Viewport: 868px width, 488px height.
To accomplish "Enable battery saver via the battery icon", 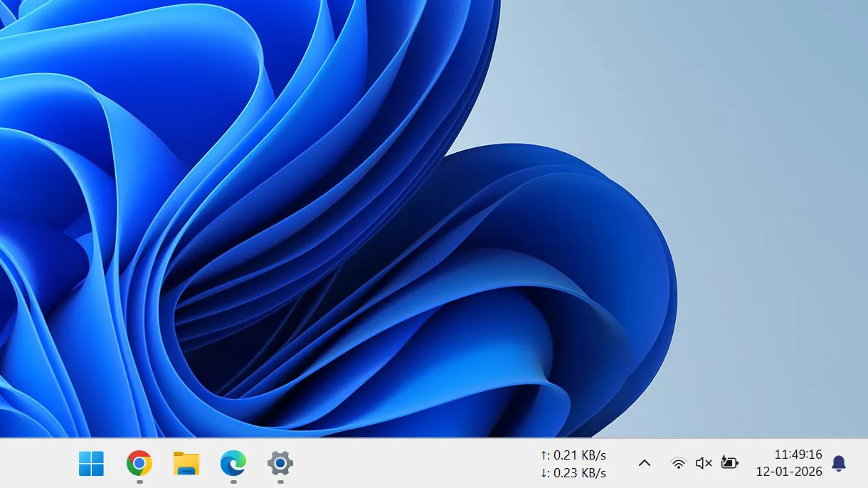I will pyautogui.click(x=729, y=463).
